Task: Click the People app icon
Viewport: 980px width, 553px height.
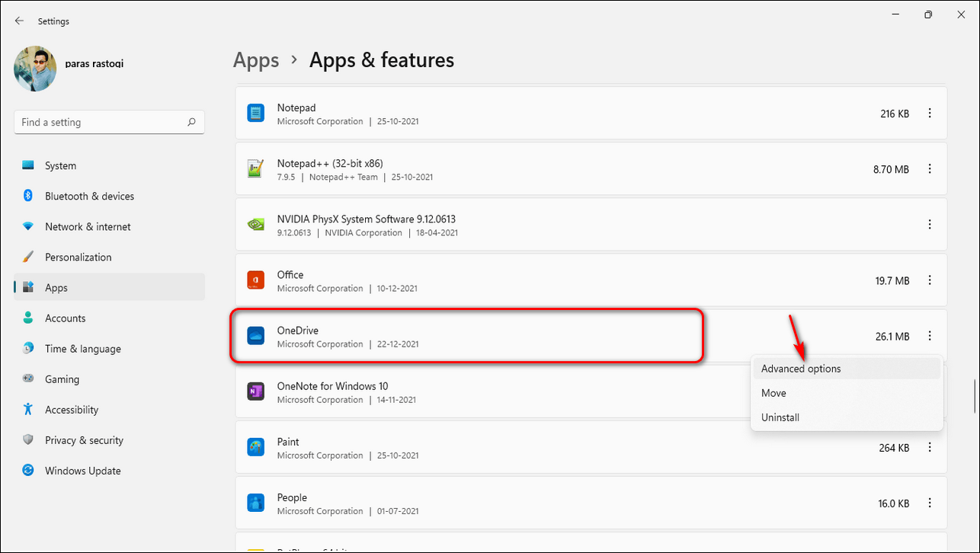Action: coord(255,503)
